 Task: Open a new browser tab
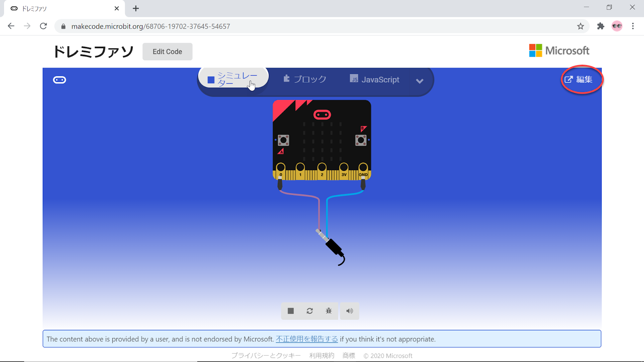pyautogui.click(x=136, y=8)
